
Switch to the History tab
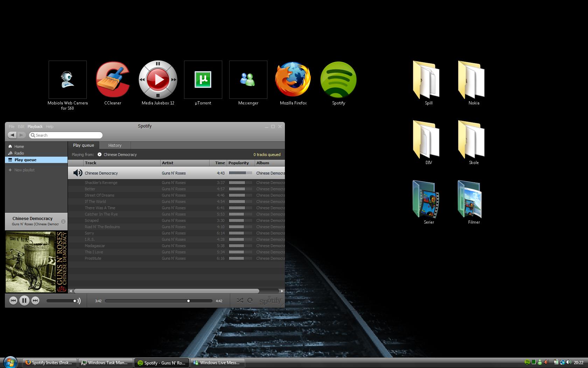click(x=115, y=145)
